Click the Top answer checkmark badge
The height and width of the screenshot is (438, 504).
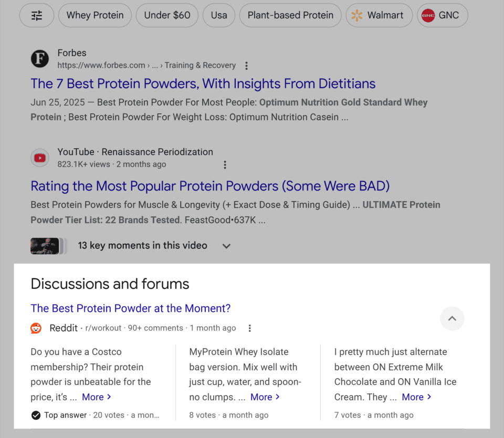(36, 415)
